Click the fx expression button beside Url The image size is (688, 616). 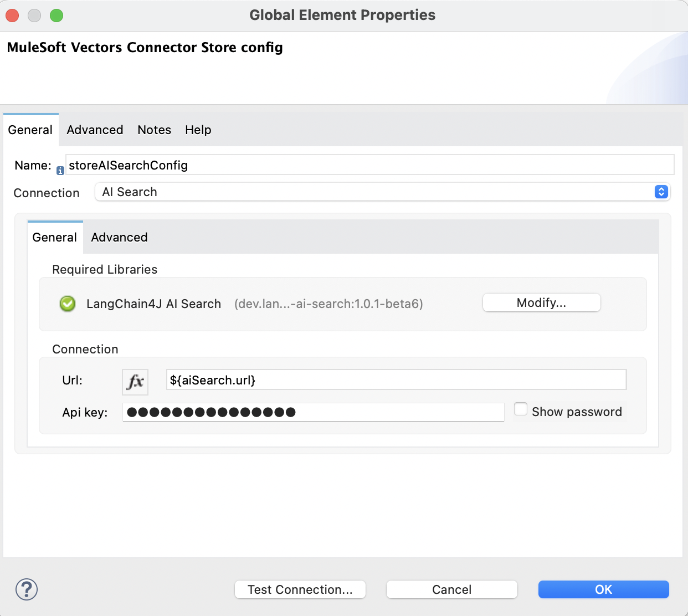pyautogui.click(x=135, y=382)
